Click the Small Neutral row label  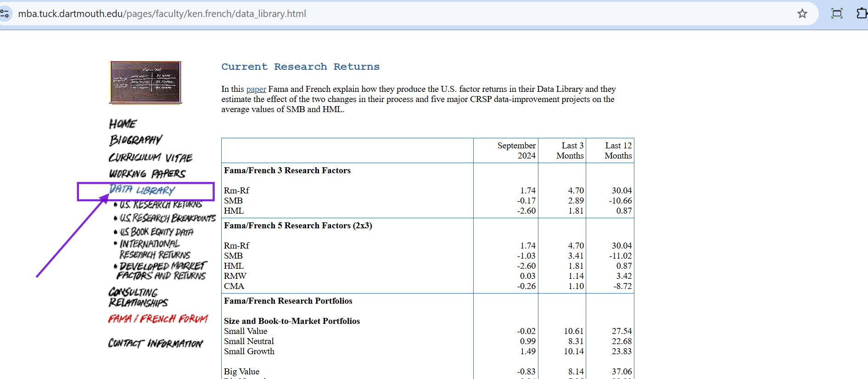click(x=249, y=341)
